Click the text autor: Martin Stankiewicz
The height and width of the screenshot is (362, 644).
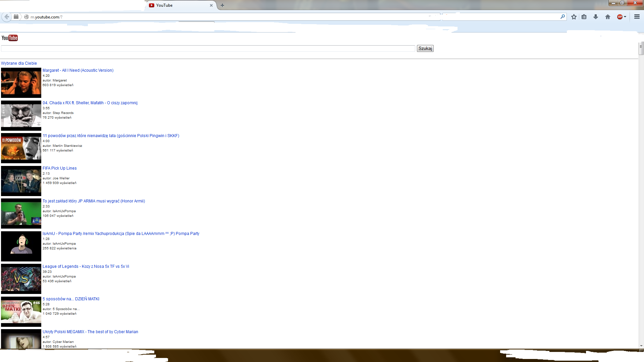62,146
